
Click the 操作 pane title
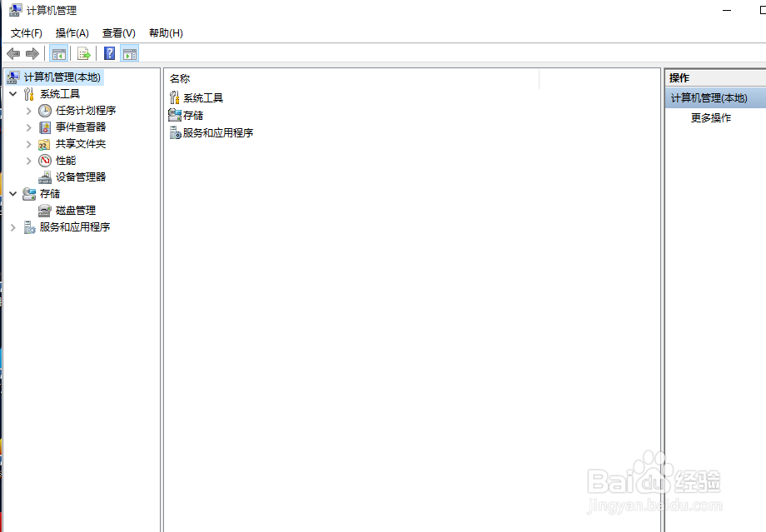(679, 78)
